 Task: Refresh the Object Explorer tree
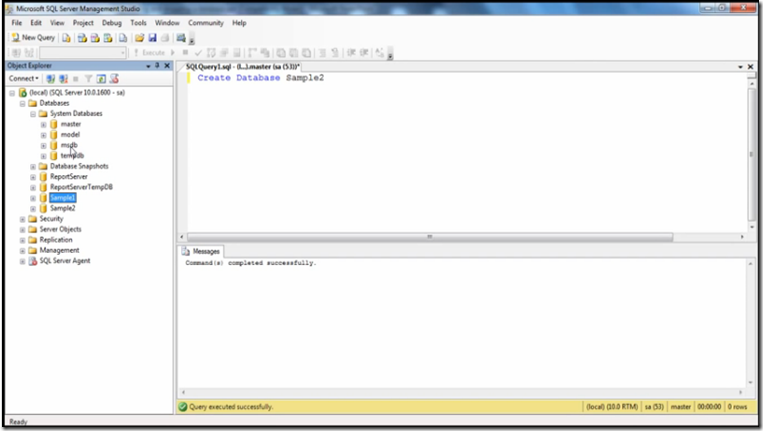pyautogui.click(x=101, y=79)
